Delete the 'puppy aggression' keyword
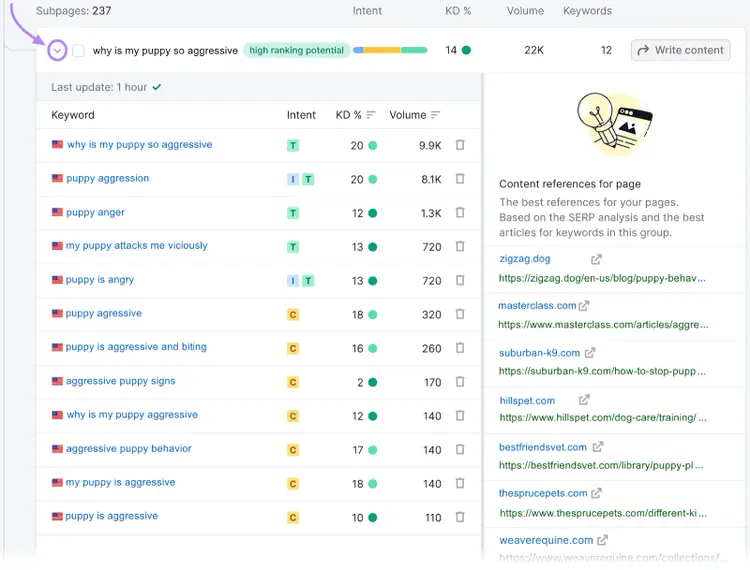 (460, 179)
